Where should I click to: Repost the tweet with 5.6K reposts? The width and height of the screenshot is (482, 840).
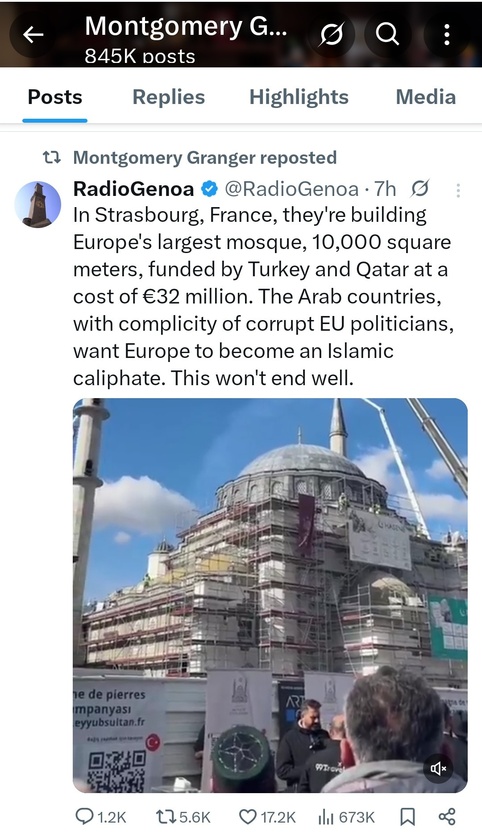(183, 817)
